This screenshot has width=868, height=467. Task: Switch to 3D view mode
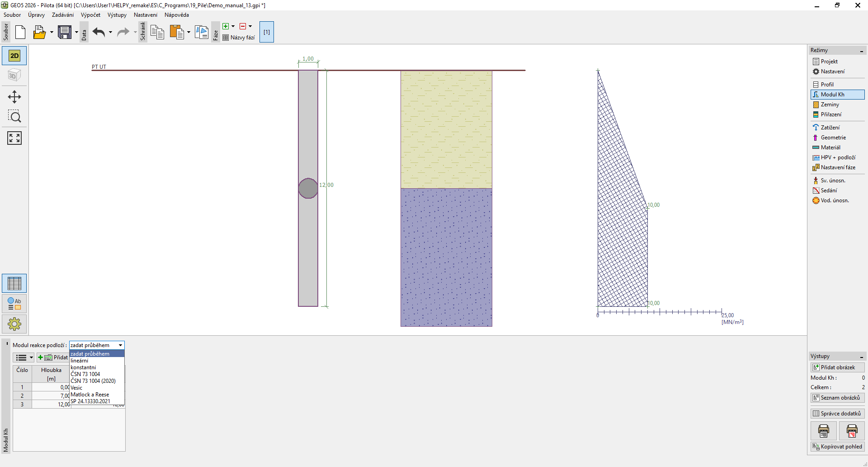[14, 75]
